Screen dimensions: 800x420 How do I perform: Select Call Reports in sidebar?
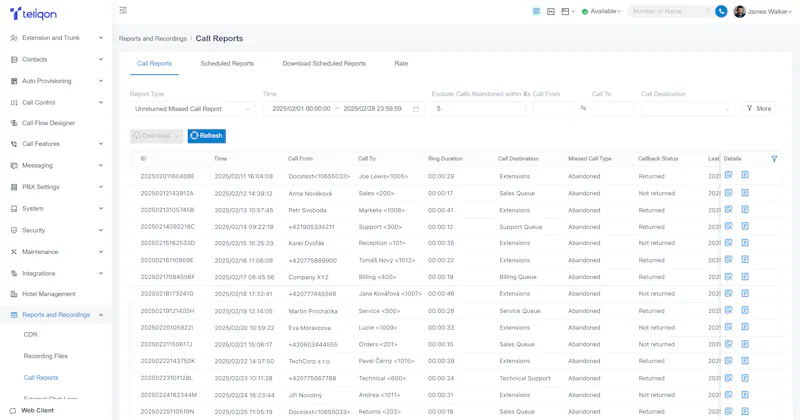pos(41,378)
